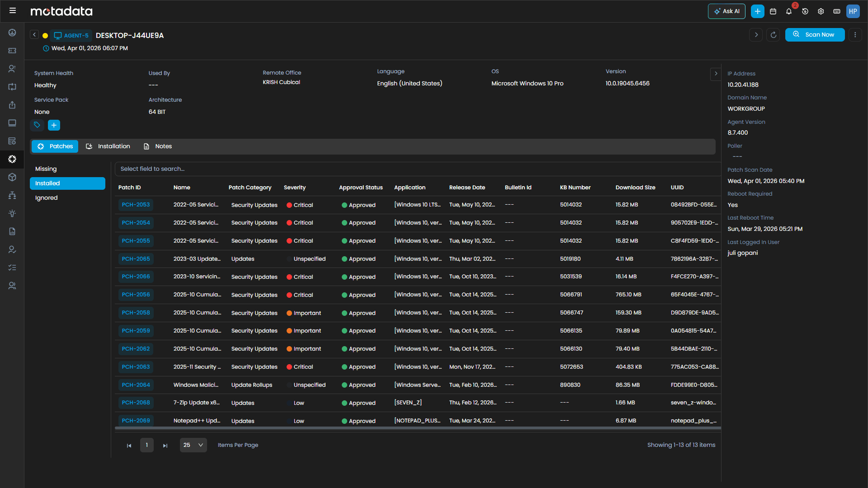The width and height of the screenshot is (868, 488).
Task: Open patch link PCH-2053
Action: (136, 205)
